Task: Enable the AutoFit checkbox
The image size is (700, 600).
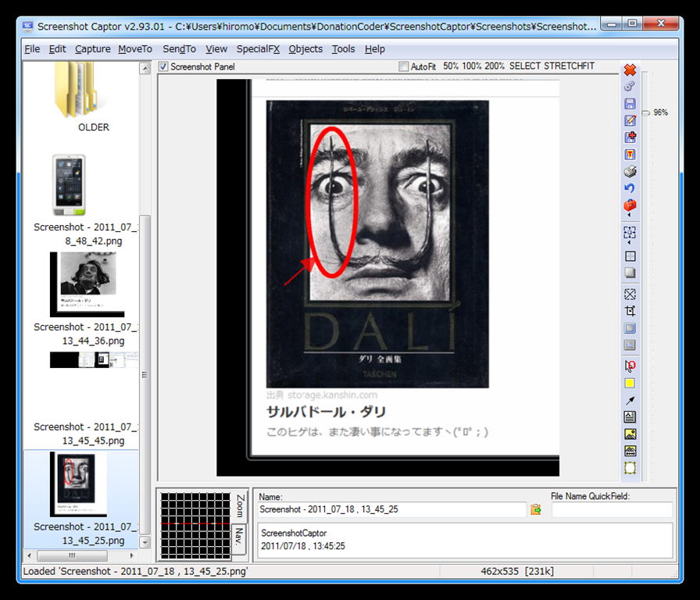Action: [404, 66]
